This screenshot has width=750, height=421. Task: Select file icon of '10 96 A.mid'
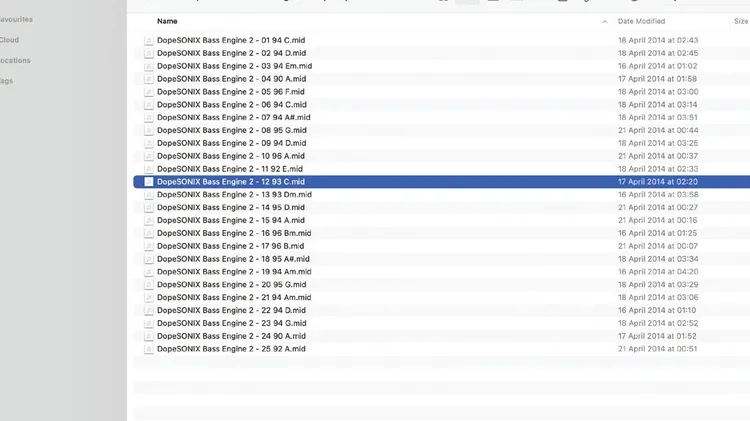point(149,156)
